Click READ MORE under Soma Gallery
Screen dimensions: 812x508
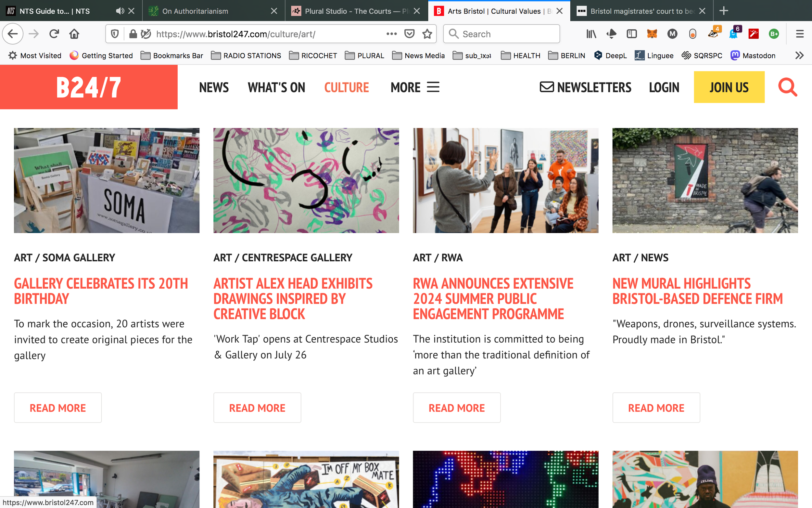click(58, 408)
